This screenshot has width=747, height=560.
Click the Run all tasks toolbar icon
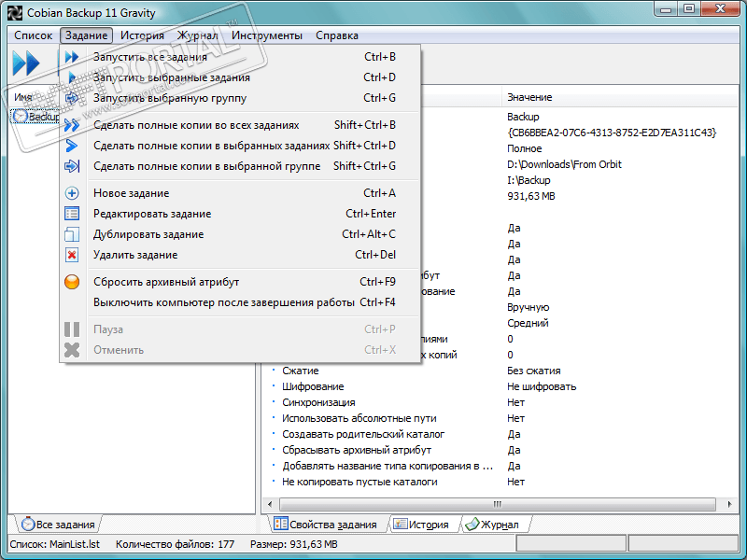(x=26, y=63)
